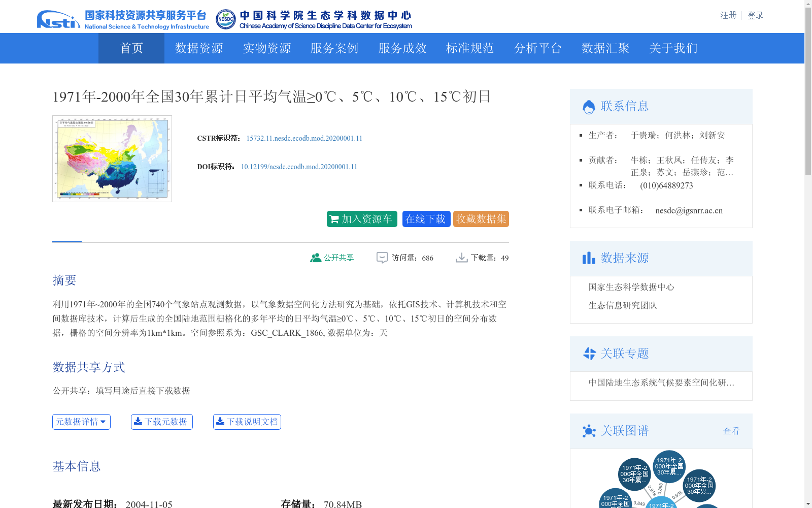Screen dimensions: 812x508
Task: Click the storage size 70.84MB
Action: (343, 504)
